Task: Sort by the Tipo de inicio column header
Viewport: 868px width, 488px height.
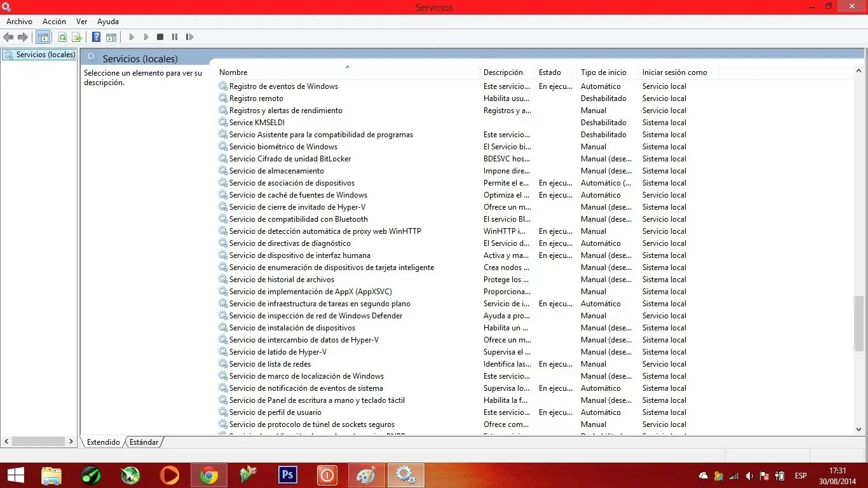Action: tap(607, 72)
